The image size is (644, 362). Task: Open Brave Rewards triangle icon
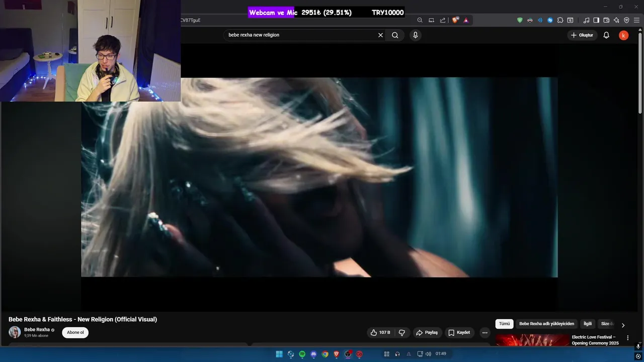466,20
